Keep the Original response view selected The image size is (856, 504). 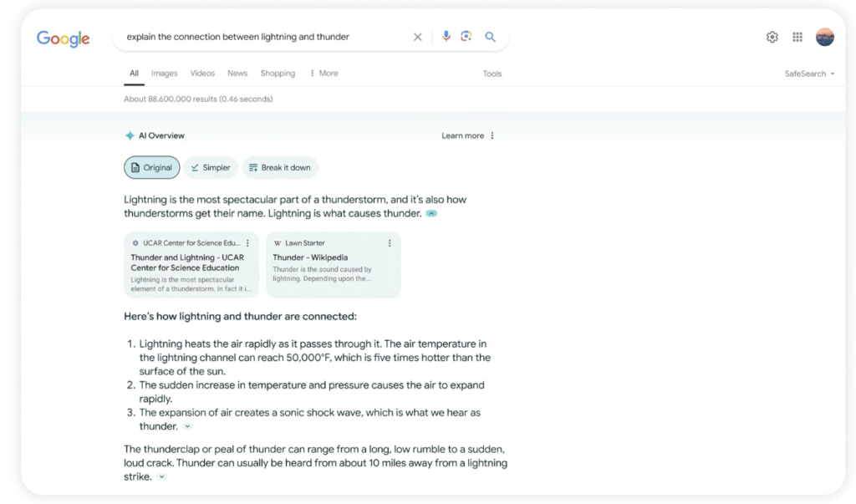(x=151, y=167)
